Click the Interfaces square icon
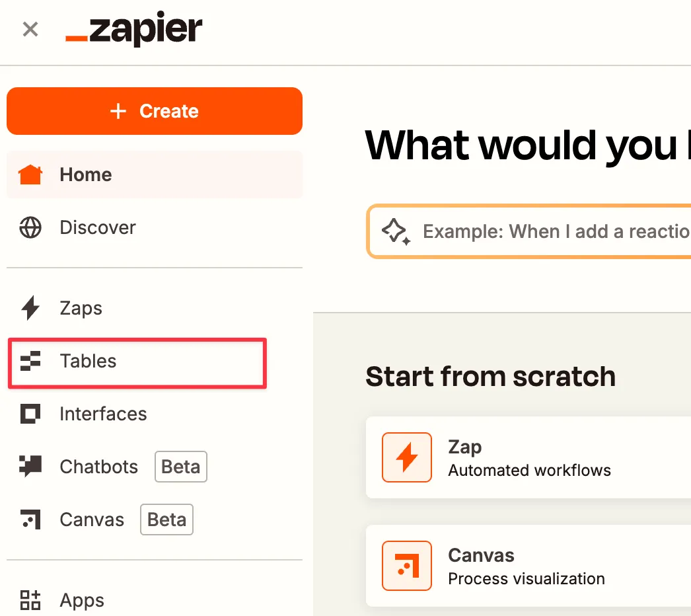Image resolution: width=691 pixels, height=616 pixels. (30, 414)
